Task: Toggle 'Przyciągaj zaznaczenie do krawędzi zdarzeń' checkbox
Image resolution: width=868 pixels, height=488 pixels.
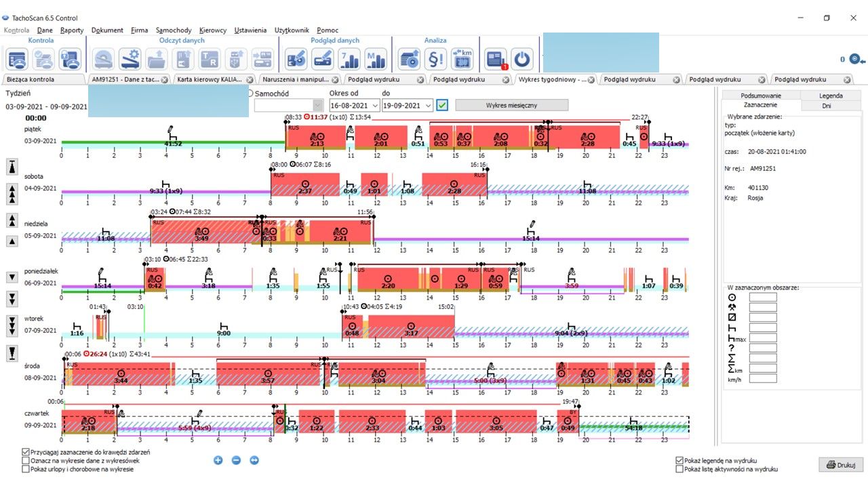Action: click(x=26, y=451)
